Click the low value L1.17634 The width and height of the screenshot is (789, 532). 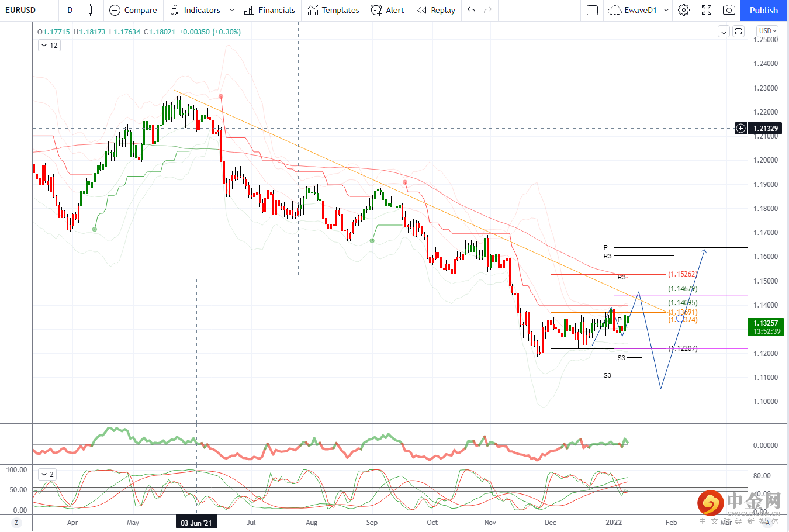124,32
